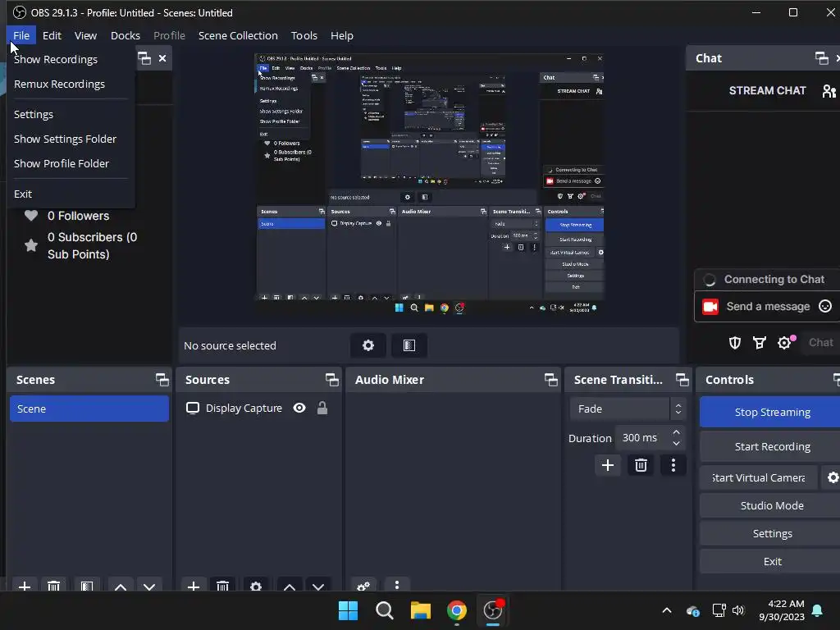Click Start Virtual Camera button
Screen dimensions: 840x630
(759, 477)
